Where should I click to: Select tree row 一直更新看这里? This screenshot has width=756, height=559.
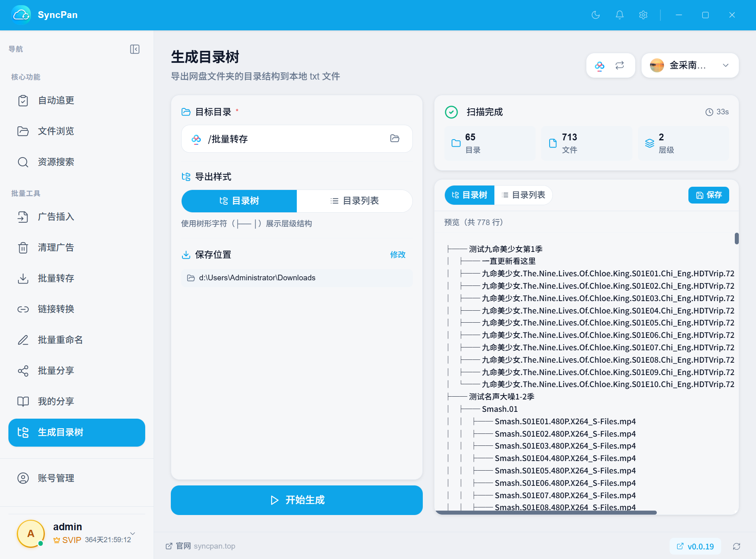(x=509, y=261)
